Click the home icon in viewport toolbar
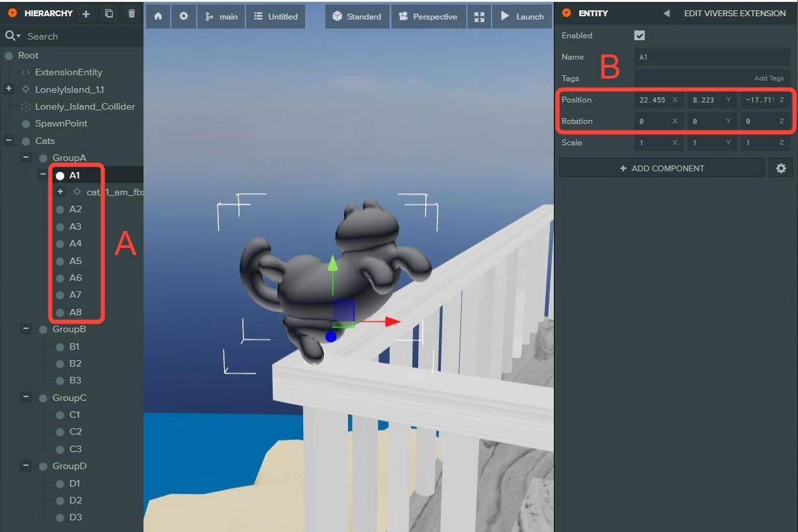The width and height of the screenshot is (798, 532). [x=158, y=16]
